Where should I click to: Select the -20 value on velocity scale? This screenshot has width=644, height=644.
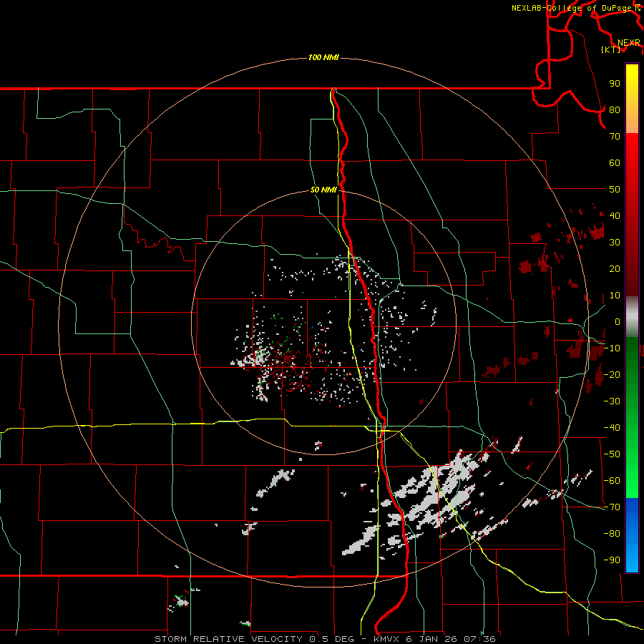pyautogui.click(x=612, y=374)
